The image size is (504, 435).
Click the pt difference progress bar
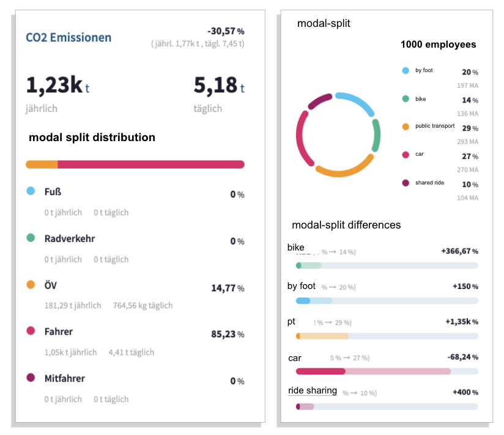(x=387, y=336)
